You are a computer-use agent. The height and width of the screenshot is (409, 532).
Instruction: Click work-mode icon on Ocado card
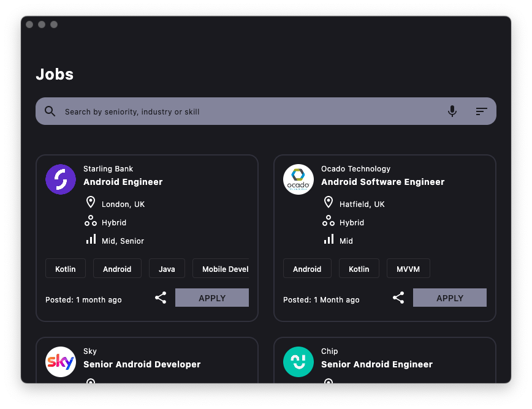coord(329,220)
